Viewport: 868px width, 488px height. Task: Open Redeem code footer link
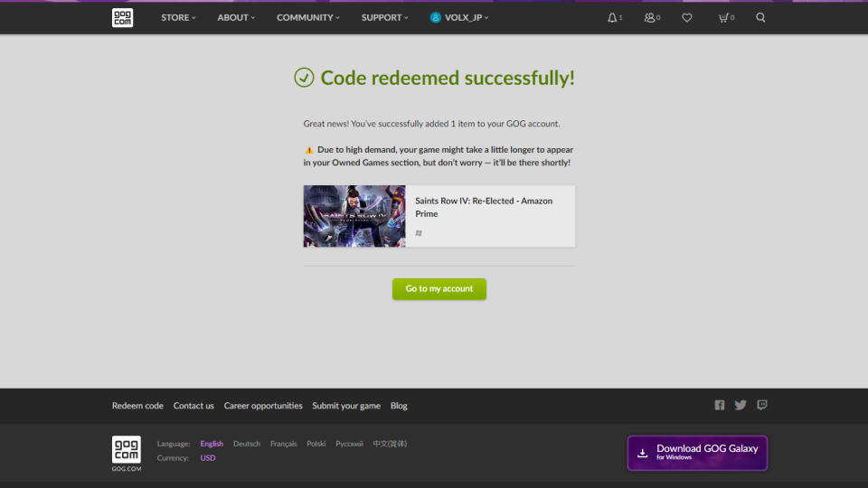click(137, 406)
